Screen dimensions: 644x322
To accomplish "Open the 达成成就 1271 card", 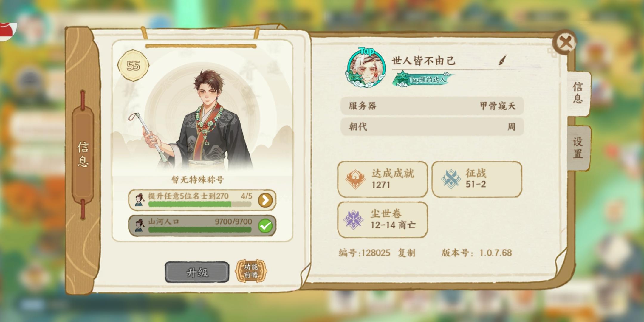I will click(383, 179).
